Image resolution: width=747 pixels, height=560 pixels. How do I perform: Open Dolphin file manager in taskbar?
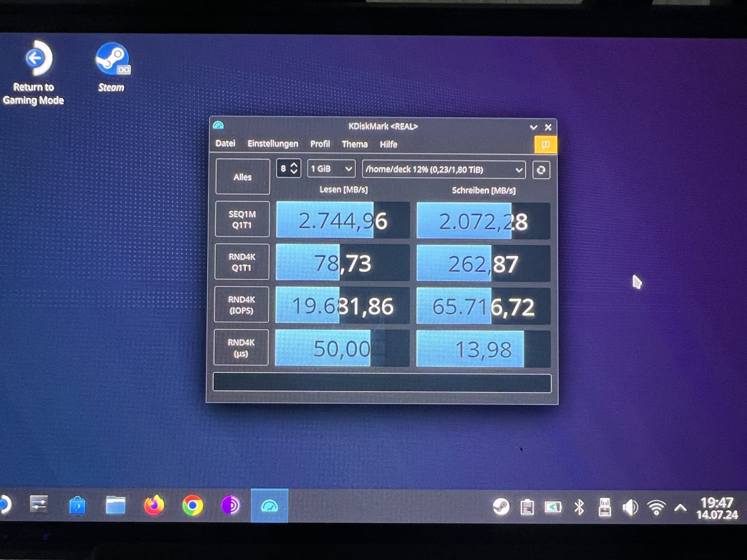point(116,505)
